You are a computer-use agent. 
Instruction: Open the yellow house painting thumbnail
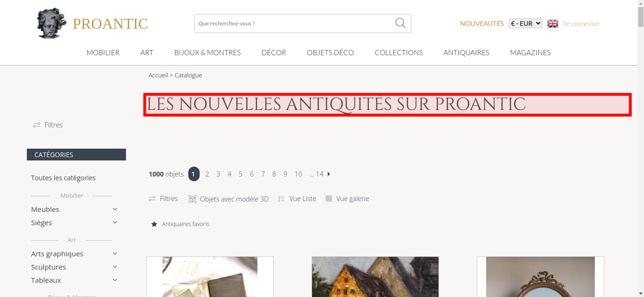coord(375,277)
